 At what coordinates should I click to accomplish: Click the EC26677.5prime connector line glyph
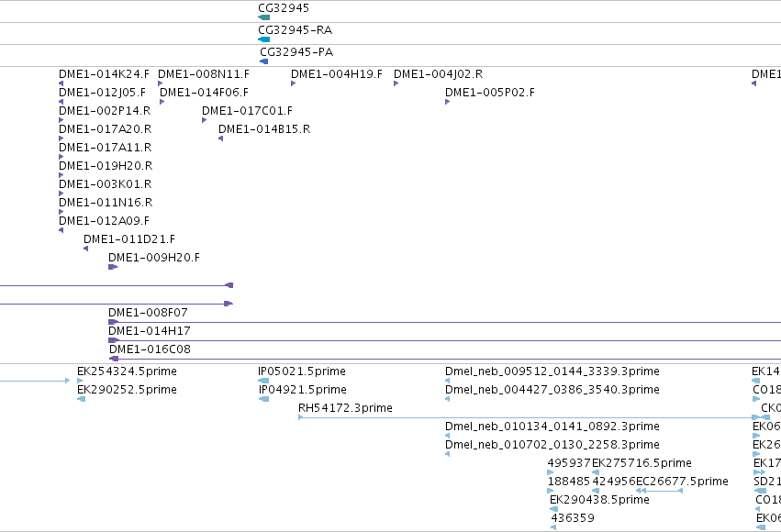660,491
